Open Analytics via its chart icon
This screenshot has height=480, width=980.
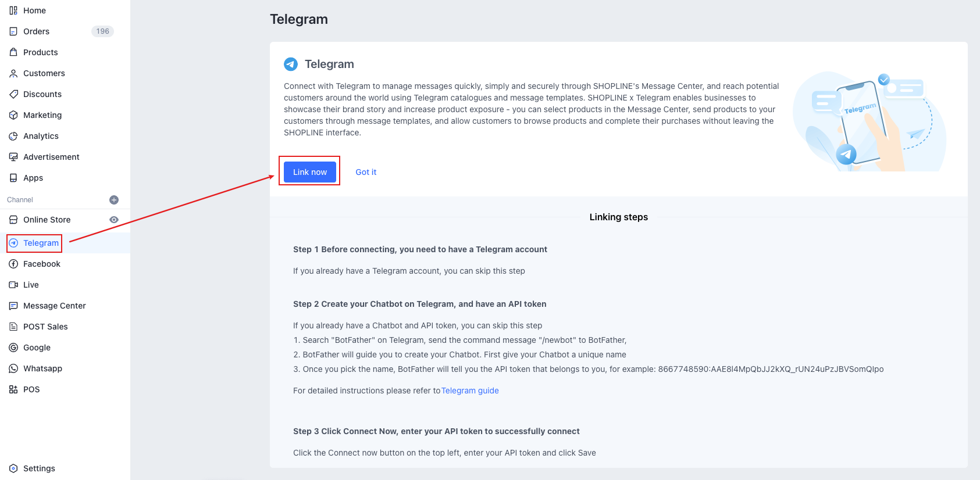tap(13, 136)
